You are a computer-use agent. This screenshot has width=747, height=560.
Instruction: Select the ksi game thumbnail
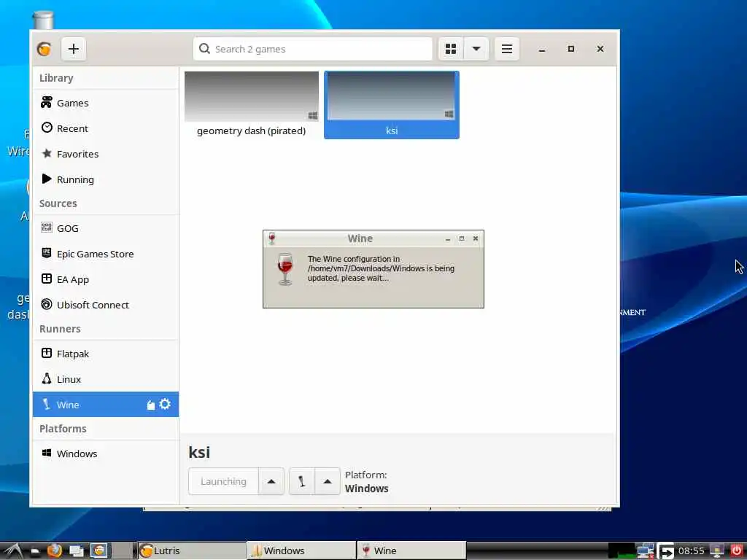pyautogui.click(x=392, y=96)
